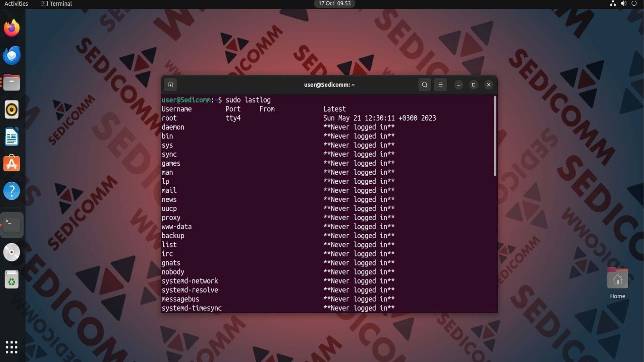Image resolution: width=644 pixels, height=362 pixels.
Task: Launch LibreOffice Writer from dock
Action: (12, 137)
